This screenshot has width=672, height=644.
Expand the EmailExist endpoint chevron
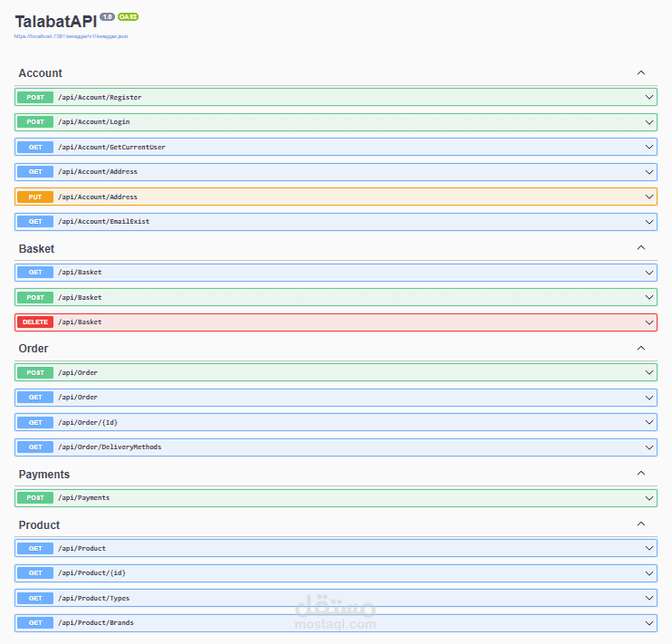tap(649, 222)
